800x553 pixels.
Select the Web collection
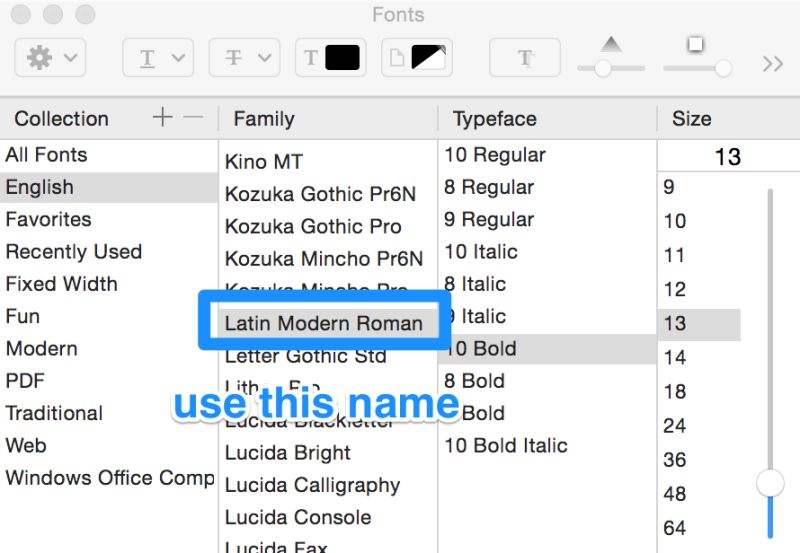[109, 446]
